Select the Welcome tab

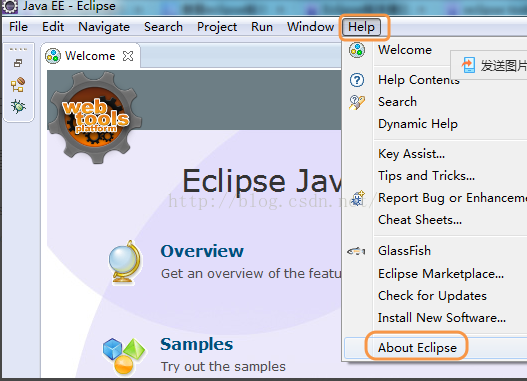[x=90, y=56]
